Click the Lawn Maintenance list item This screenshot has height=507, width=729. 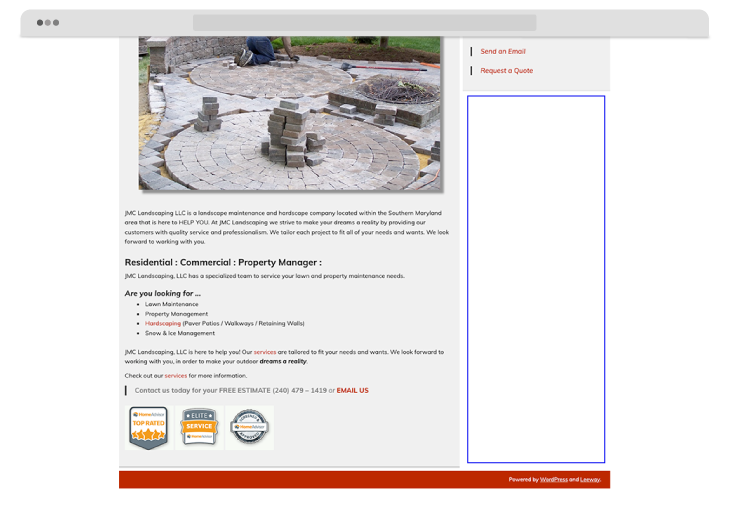click(x=172, y=304)
